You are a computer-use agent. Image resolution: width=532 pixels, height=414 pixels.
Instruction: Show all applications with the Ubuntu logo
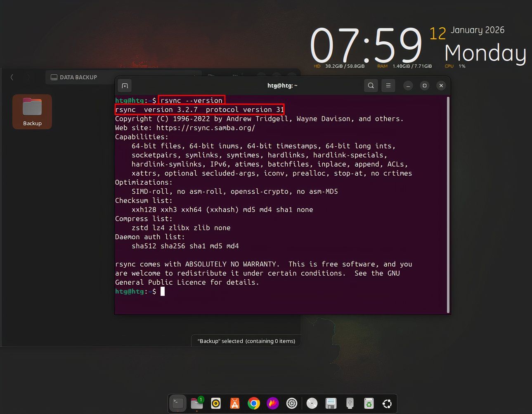coord(387,403)
